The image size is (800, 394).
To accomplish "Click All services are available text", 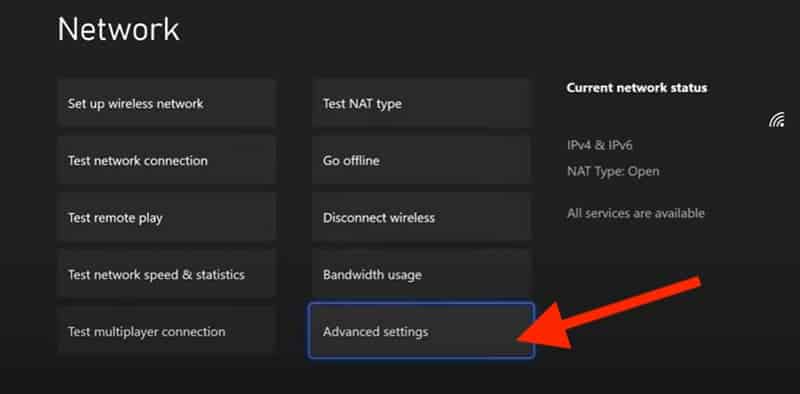I will (636, 213).
